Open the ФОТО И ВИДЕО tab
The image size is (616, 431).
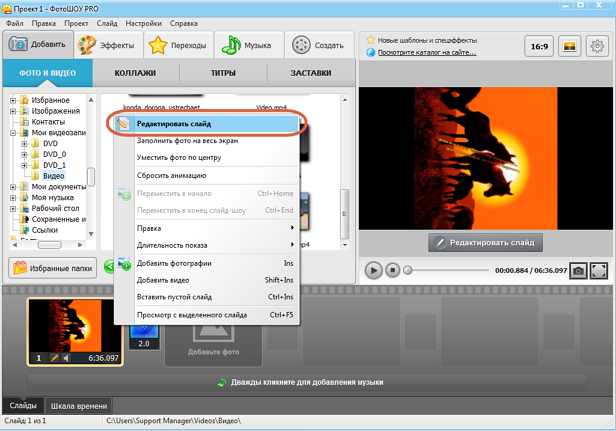[x=48, y=73]
